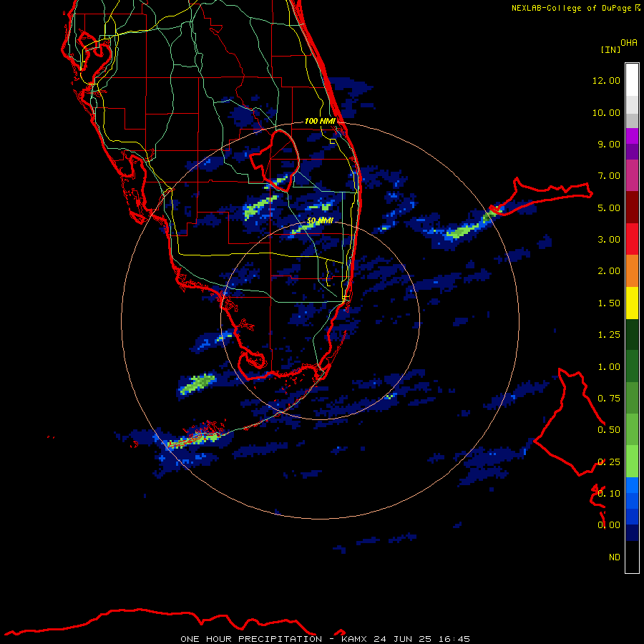Pick the navy swatch below 0.00

632,533
